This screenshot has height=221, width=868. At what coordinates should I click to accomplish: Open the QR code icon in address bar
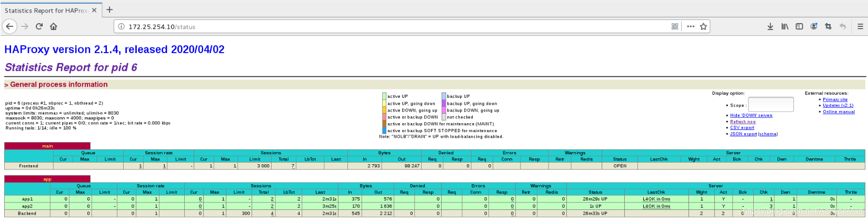(x=675, y=26)
